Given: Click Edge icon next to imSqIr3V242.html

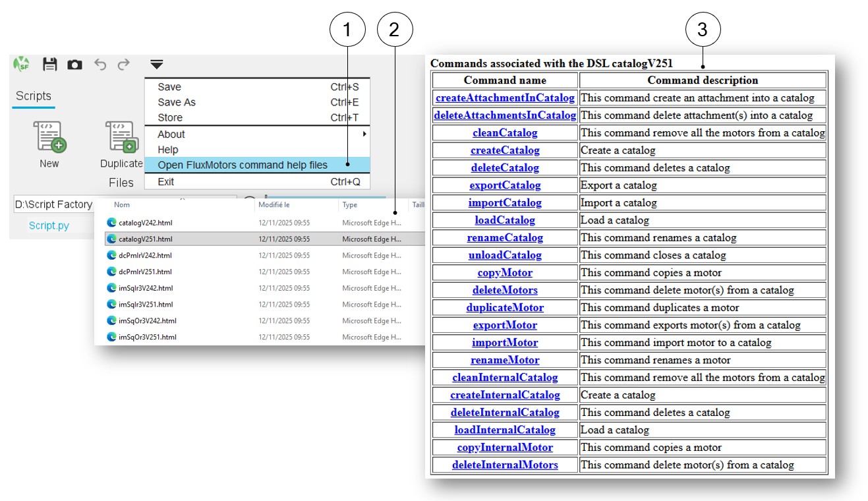Looking at the screenshot, I should pos(111,288).
